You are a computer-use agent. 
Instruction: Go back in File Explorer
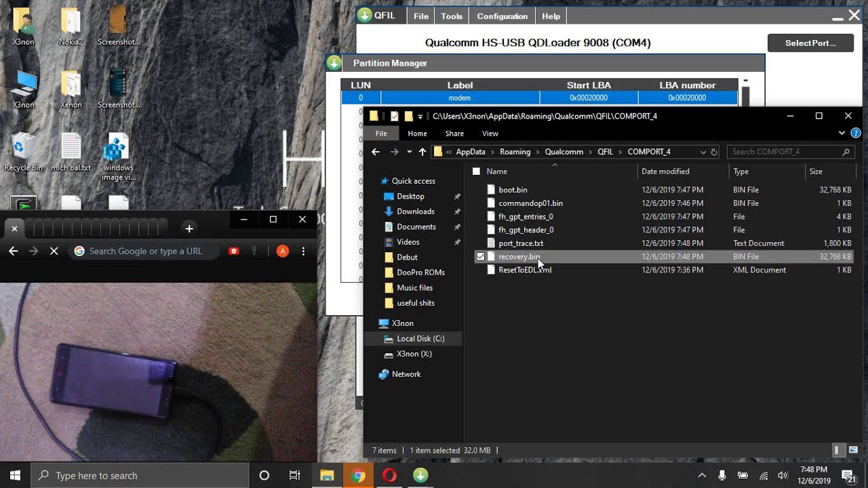[376, 152]
